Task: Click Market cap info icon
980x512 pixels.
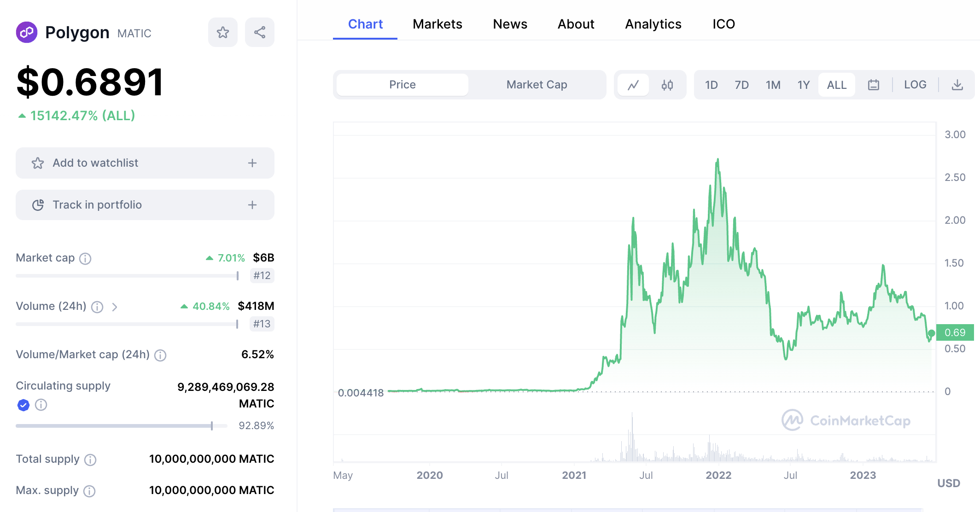Action: point(85,259)
